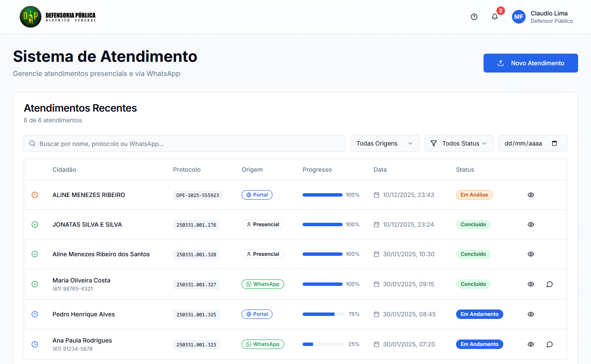Click clock status icon for Pedro Henrique Alves
The width and height of the screenshot is (591, 364).
pyautogui.click(x=35, y=314)
